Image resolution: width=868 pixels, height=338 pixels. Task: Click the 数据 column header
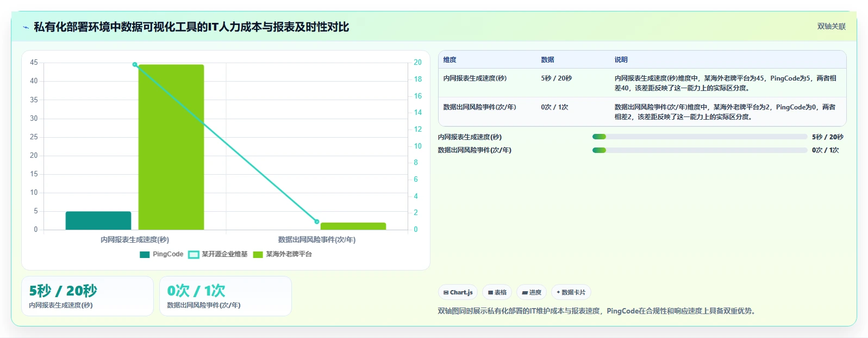tap(547, 59)
